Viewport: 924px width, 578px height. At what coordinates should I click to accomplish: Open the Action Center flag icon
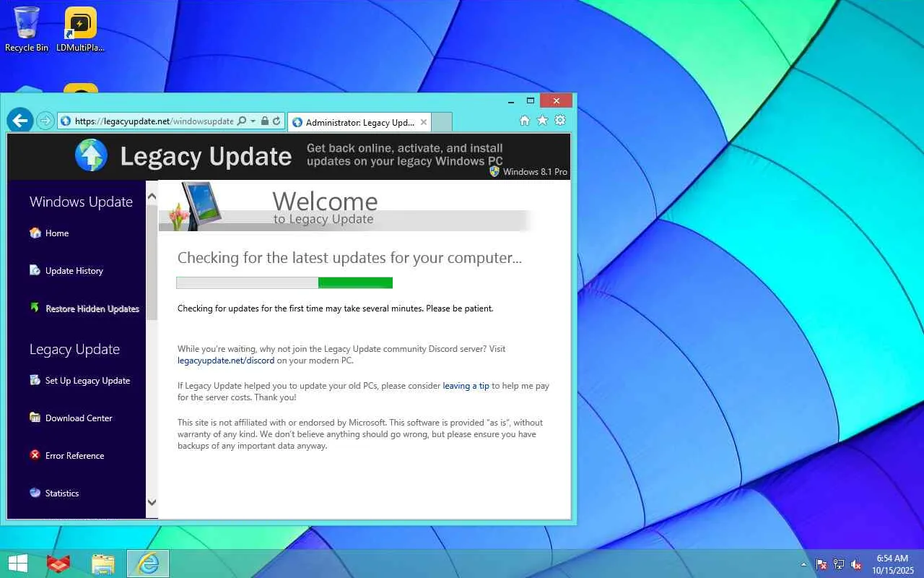[821, 564]
